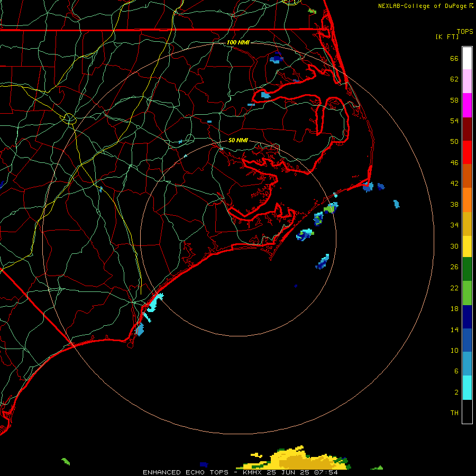Image resolution: width=476 pixels, height=476 pixels.
Task: Pick the yellow 30 kft legend swatch
Action: coord(467,246)
